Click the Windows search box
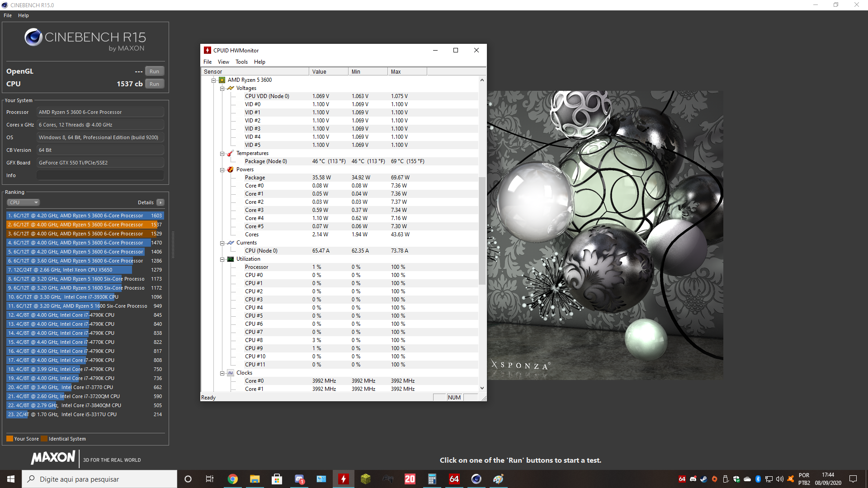868x488 pixels. point(99,479)
